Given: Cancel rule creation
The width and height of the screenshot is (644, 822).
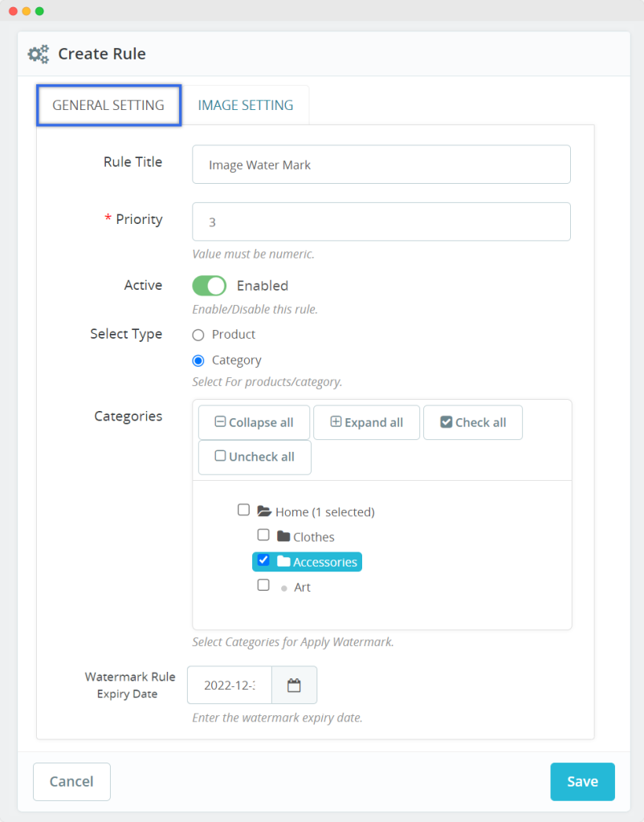Looking at the screenshot, I should tap(71, 781).
